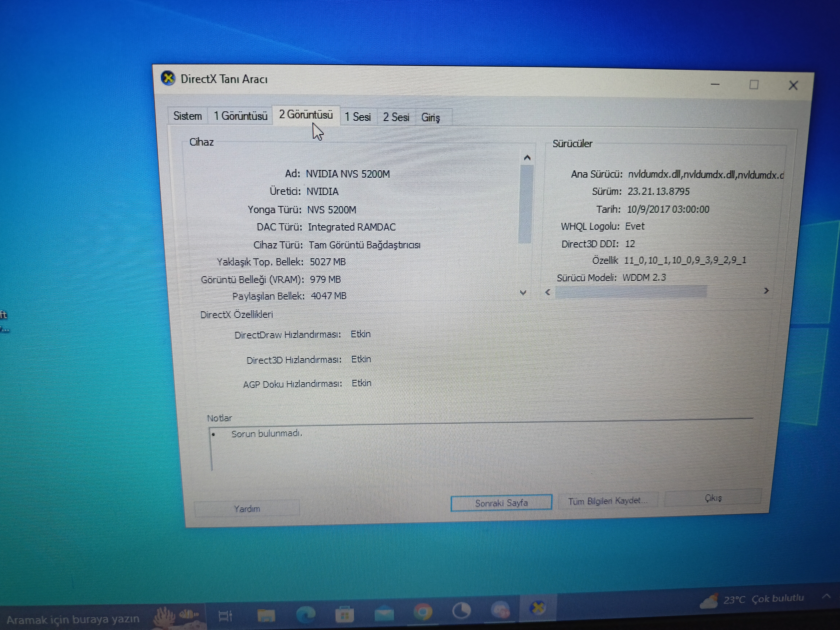Click the DirectX tool taskbar icon

(538, 608)
